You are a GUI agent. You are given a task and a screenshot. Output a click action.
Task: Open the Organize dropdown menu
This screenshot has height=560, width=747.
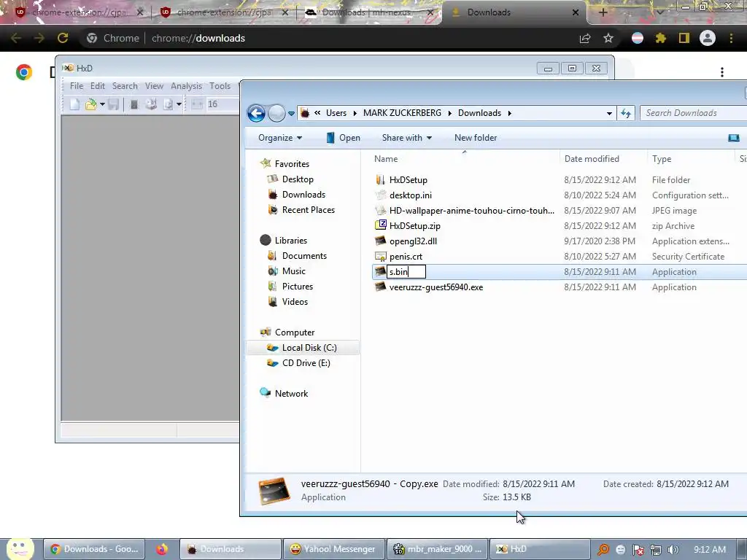point(280,138)
